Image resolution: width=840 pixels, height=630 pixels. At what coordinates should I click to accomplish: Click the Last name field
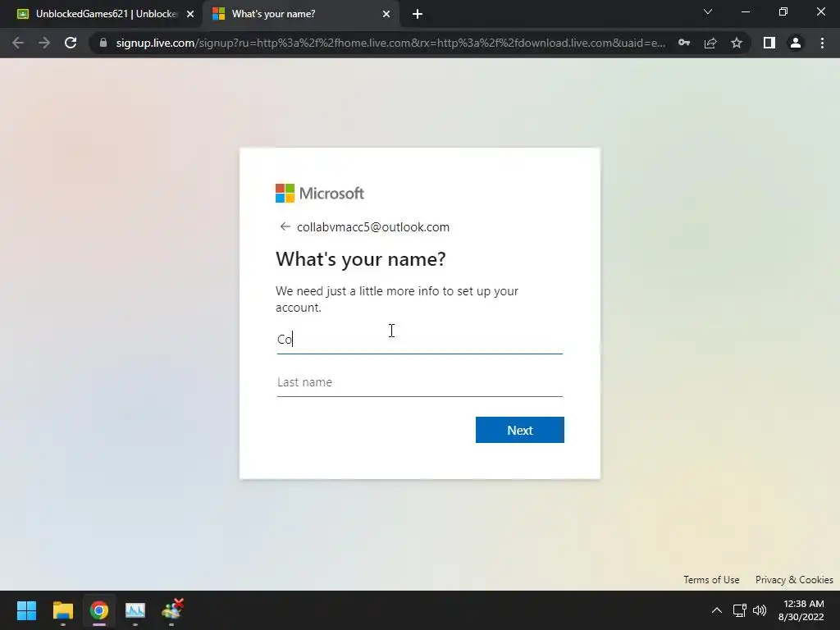[419, 382]
